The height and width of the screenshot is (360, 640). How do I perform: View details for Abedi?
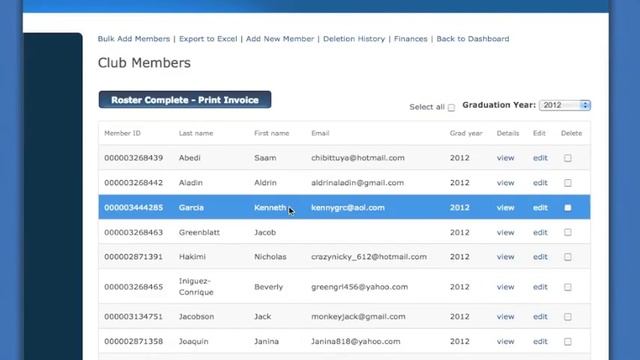pyautogui.click(x=505, y=158)
